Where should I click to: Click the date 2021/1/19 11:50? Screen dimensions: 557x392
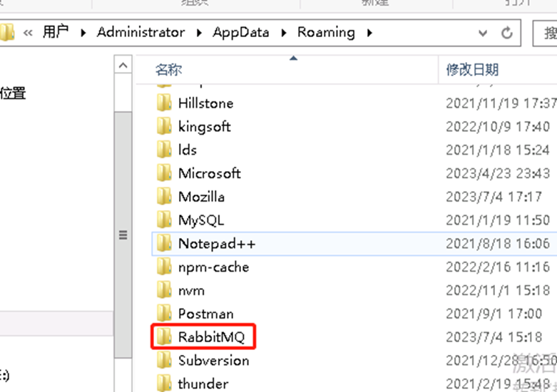click(x=498, y=220)
